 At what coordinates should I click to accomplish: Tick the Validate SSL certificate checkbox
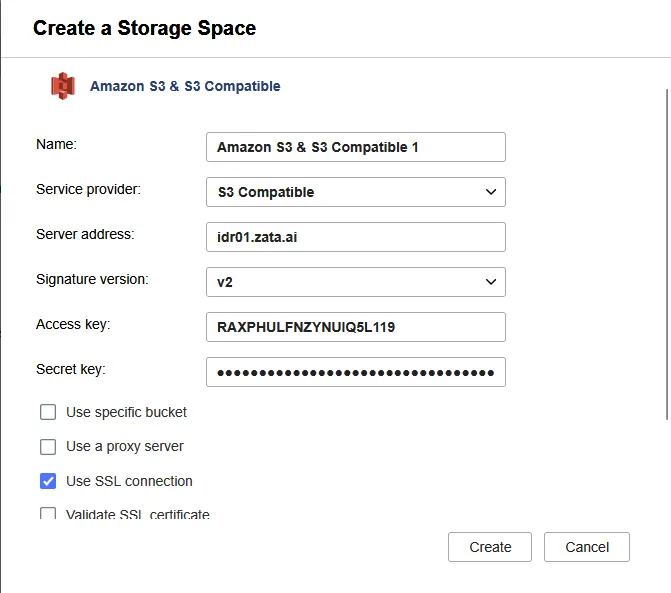[x=48, y=513]
